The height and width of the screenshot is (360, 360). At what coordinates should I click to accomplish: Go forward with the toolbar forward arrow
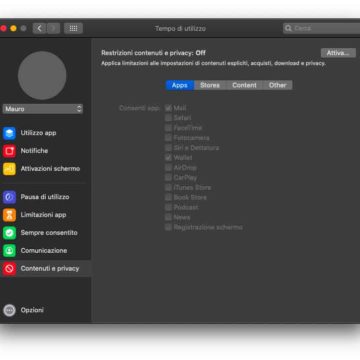point(53,28)
